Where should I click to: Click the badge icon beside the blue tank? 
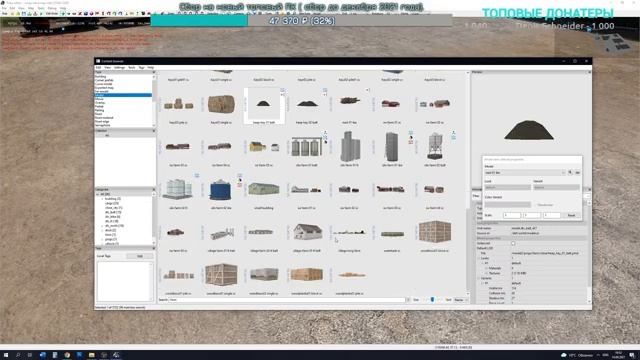(240, 180)
